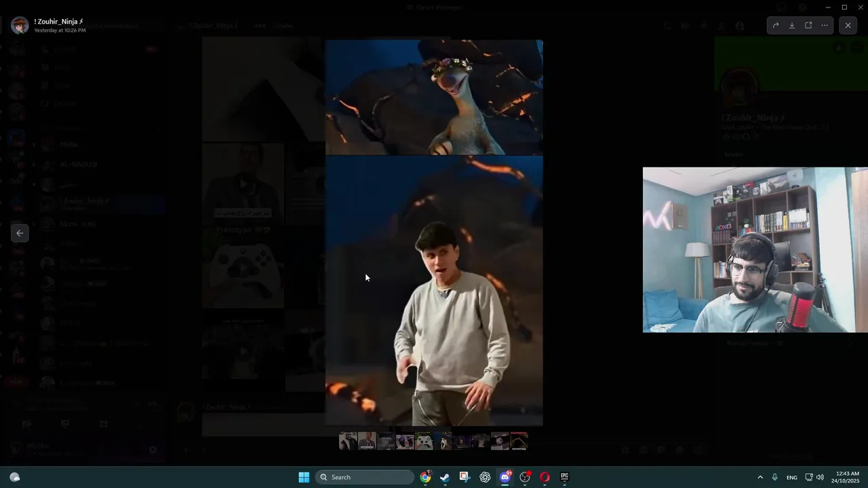Click Zouhir_Ninja avatar in viewer header
Screen dimensions: 868x488
(20, 25)
